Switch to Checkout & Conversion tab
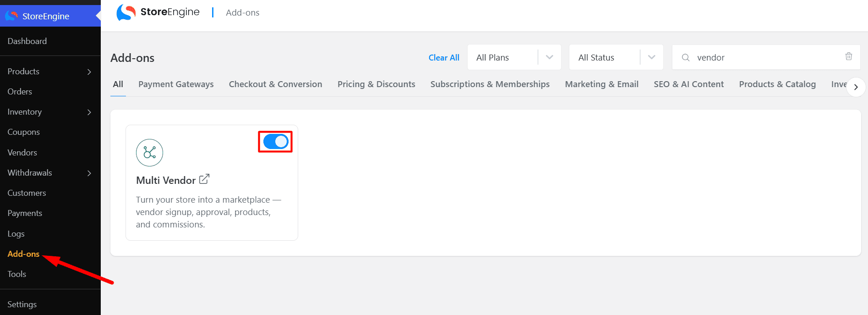This screenshot has width=868, height=315. (276, 84)
